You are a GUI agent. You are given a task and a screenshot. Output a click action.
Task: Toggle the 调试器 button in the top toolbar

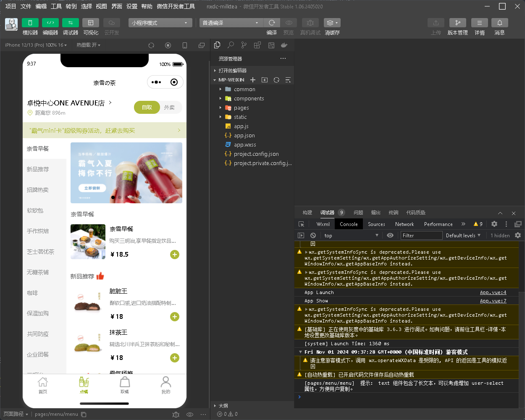tap(71, 23)
